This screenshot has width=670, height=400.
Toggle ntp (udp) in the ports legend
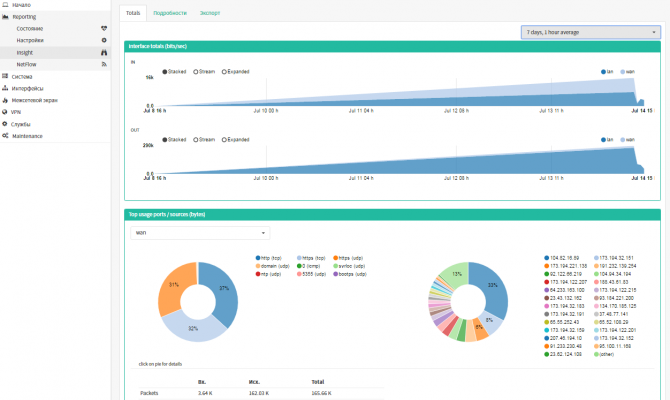[x=268, y=274]
